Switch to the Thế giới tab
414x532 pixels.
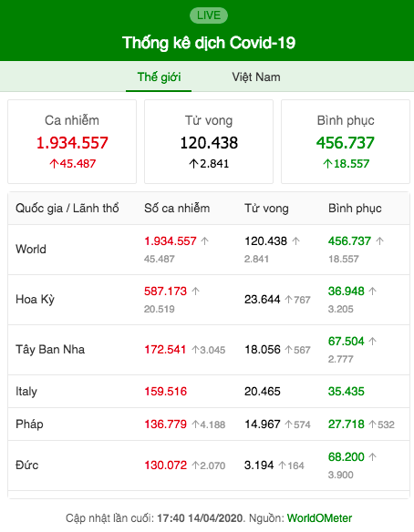159,77
